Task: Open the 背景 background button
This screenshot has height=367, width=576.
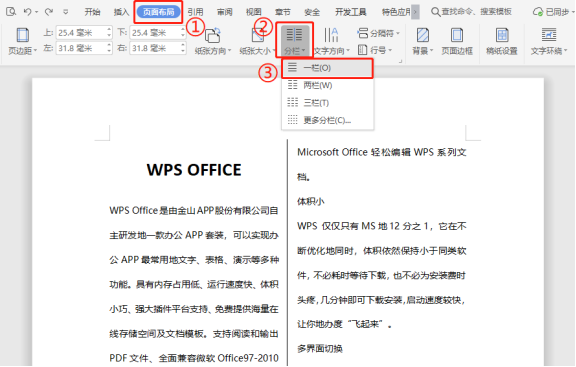Action: (422, 41)
